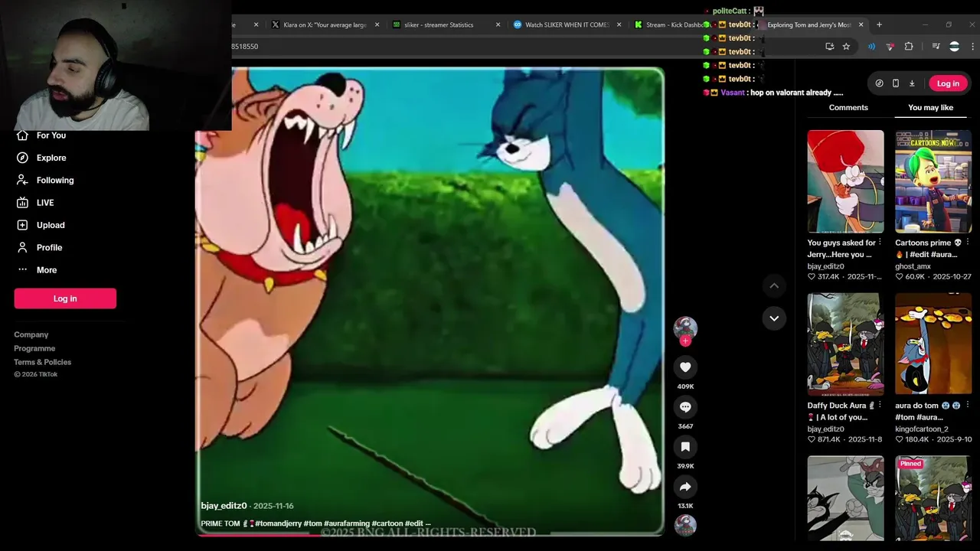Screen dimensions: 980x551
Task: Click the download desktop app icon
Action: pyautogui.click(x=912, y=83)
